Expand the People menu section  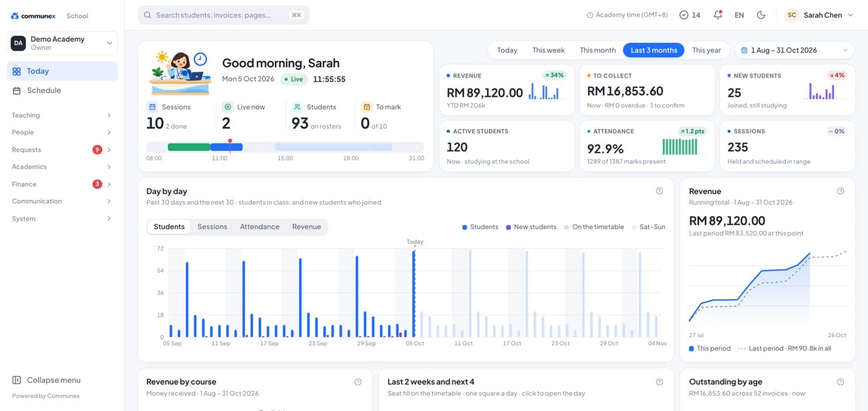pyautogui.click(x=62, y=133)
